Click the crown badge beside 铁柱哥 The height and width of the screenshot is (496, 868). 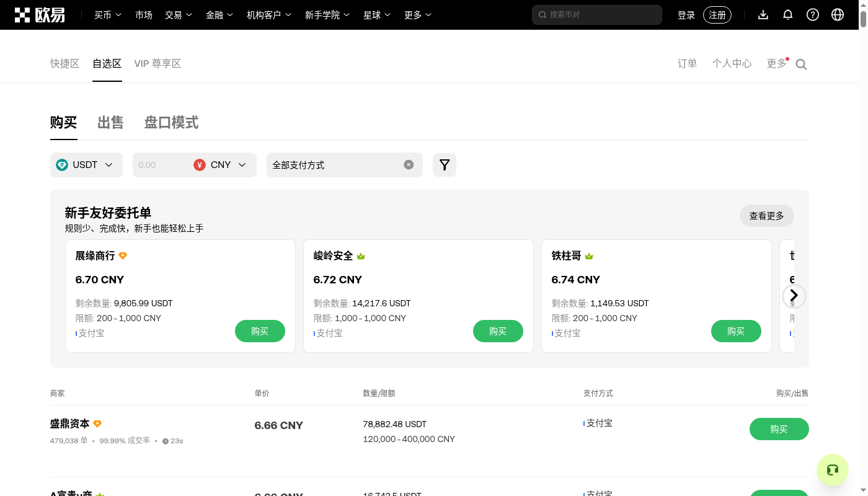coord(589,256)
